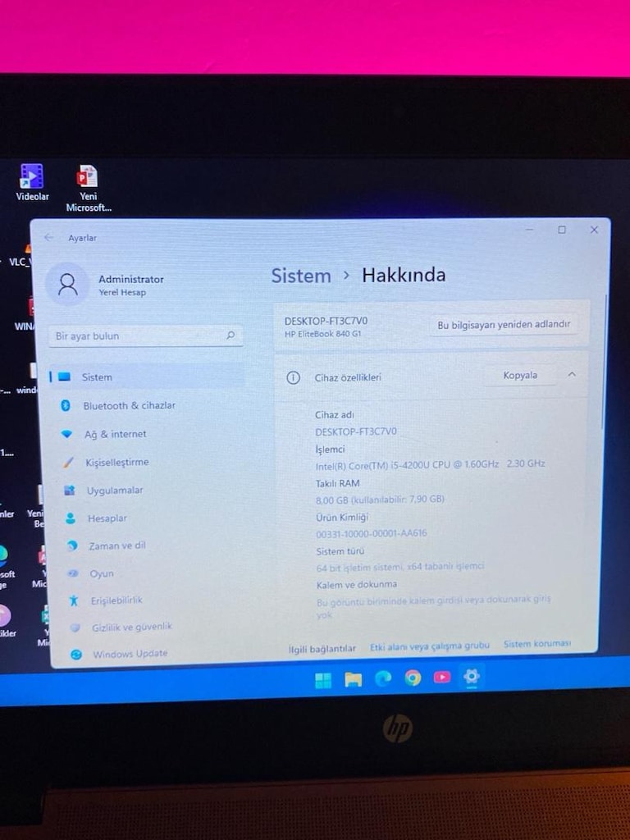Click the Kopyala button
Viewport: 630px width, 840px height.
(x=520, y=376)
